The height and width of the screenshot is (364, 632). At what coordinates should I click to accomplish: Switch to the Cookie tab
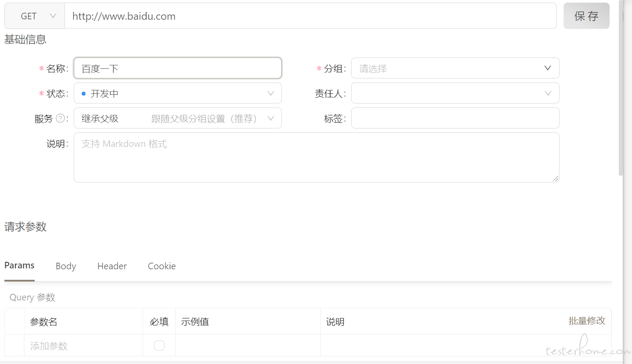pyautogui.click(x=162, y=266)
